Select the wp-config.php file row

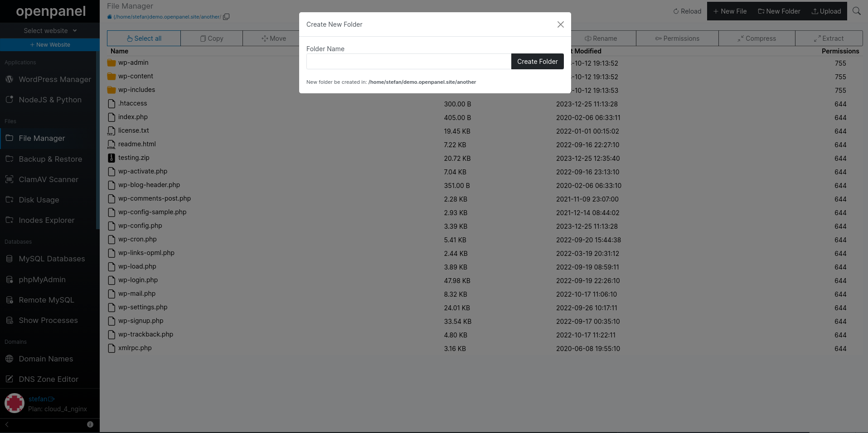tap(485, 226)
